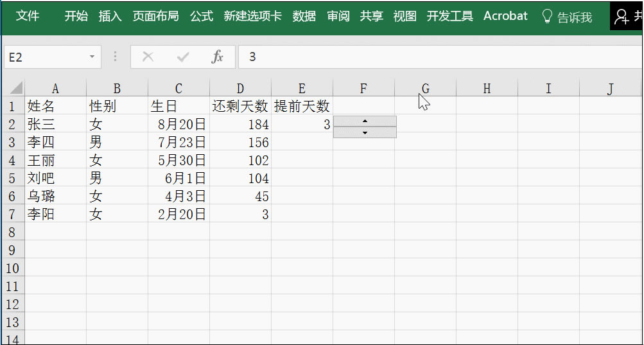Click remaining days cell 156
This screenshot has width=644, height=345.
point(240,142)
